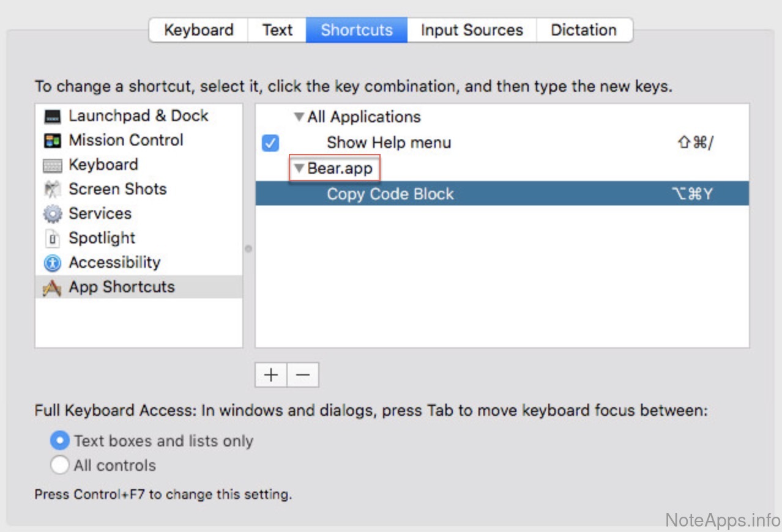This screenshot has width=782, height=532.
Task: Click the Services gear icon
Action: [53, 214]
